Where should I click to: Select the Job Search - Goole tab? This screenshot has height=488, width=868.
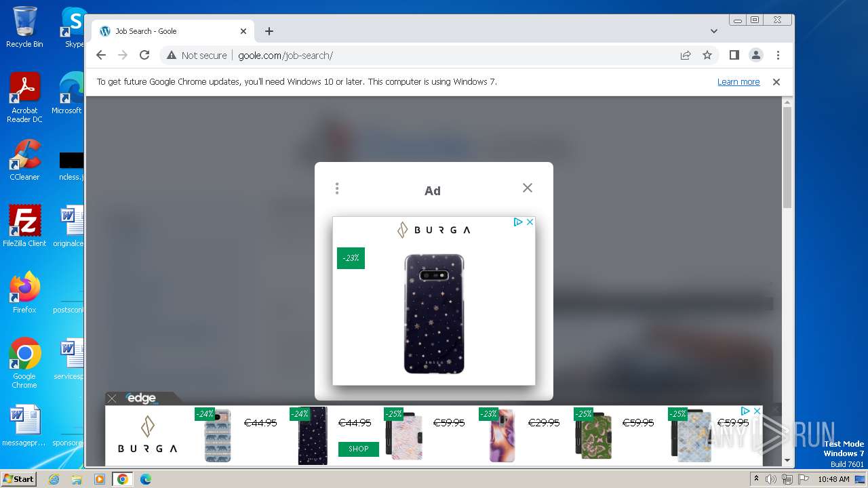tap(173, 31)
